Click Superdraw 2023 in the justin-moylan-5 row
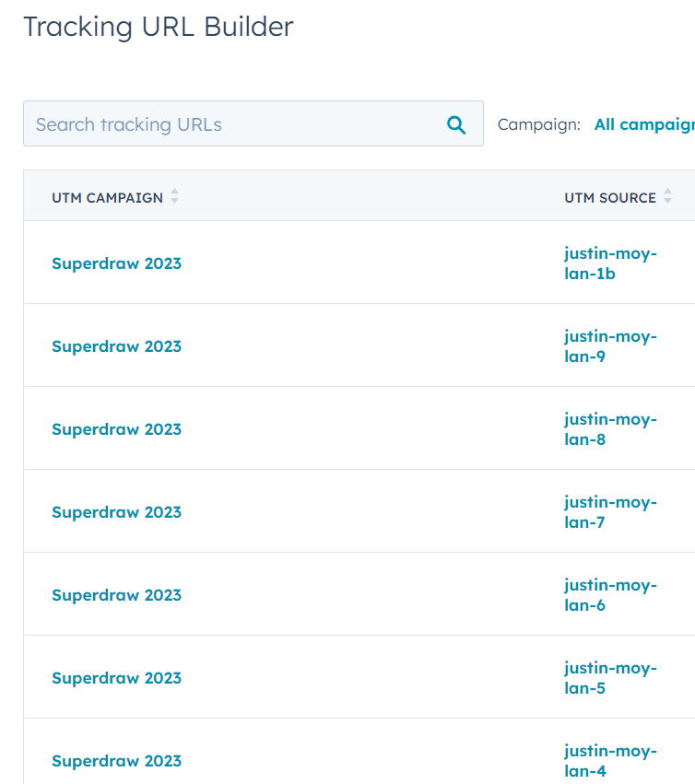Viewport: 695px width, 784px height. coord(116,678)
